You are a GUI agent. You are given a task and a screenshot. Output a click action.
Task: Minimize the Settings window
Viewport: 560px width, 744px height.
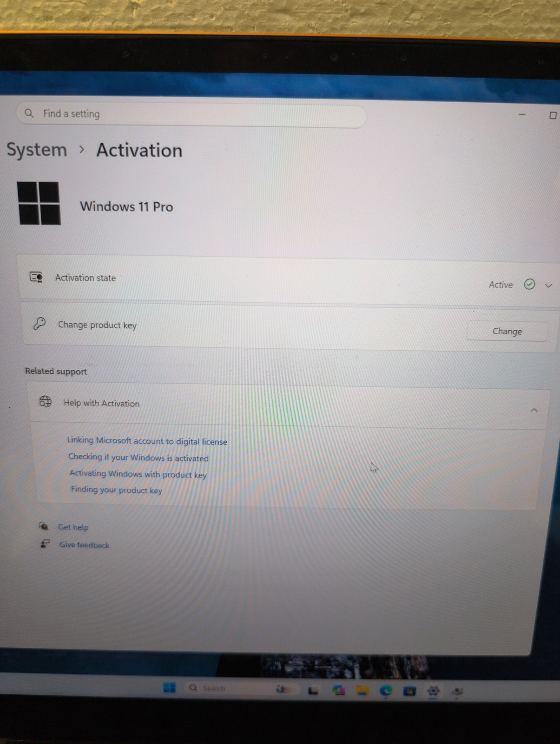[x=522, y=114]
